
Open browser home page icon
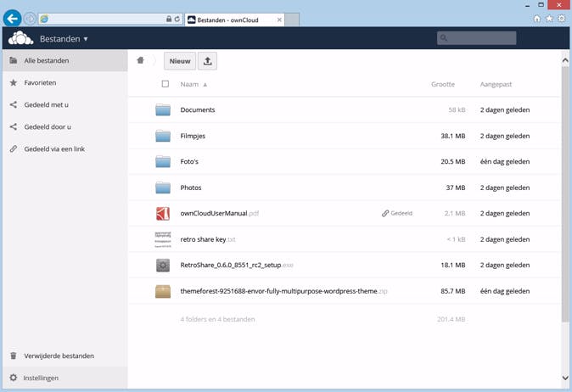pyautogui.click(x=537, y=19)
